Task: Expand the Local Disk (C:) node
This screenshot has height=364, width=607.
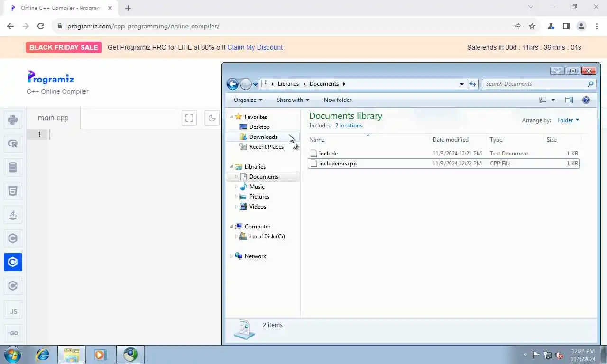Action: (x=237, y=237)
